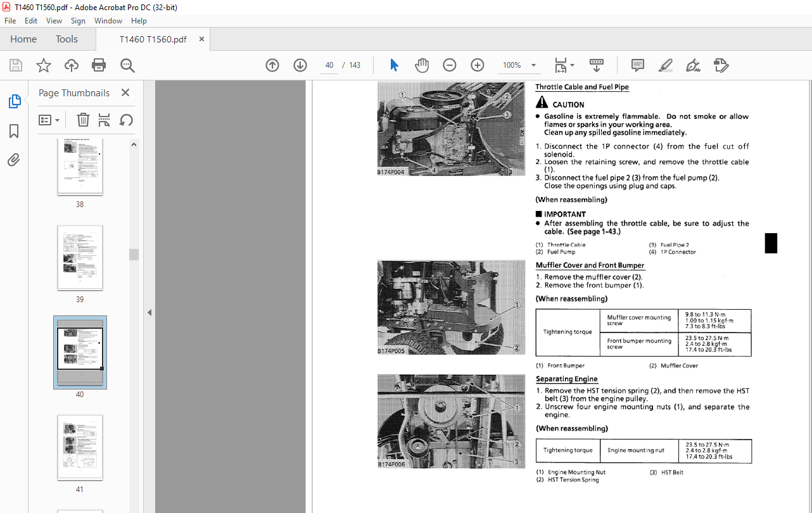
Task: Open the sign document tool
Action: click(x=694, y=65)
